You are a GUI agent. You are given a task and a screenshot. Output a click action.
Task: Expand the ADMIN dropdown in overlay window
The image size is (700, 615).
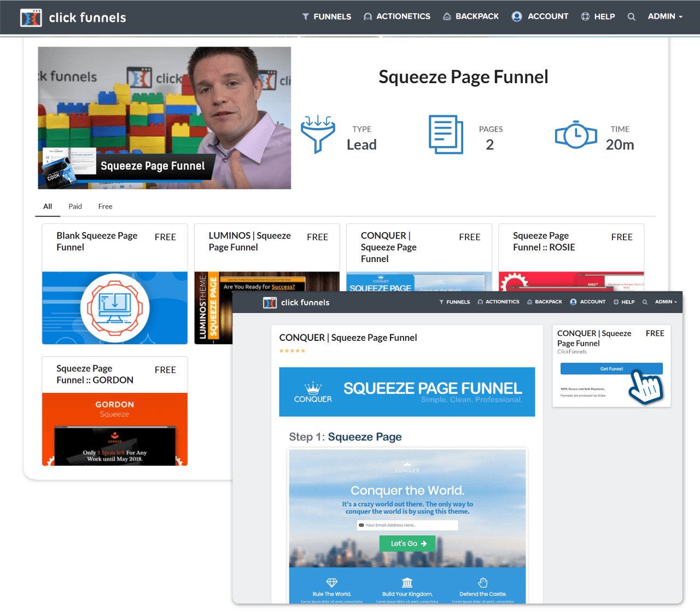point(666,302)
